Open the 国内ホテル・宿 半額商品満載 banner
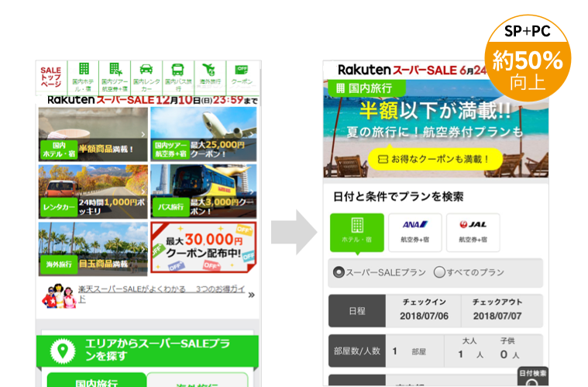588x387 pixels. click(x=93, y=134)
